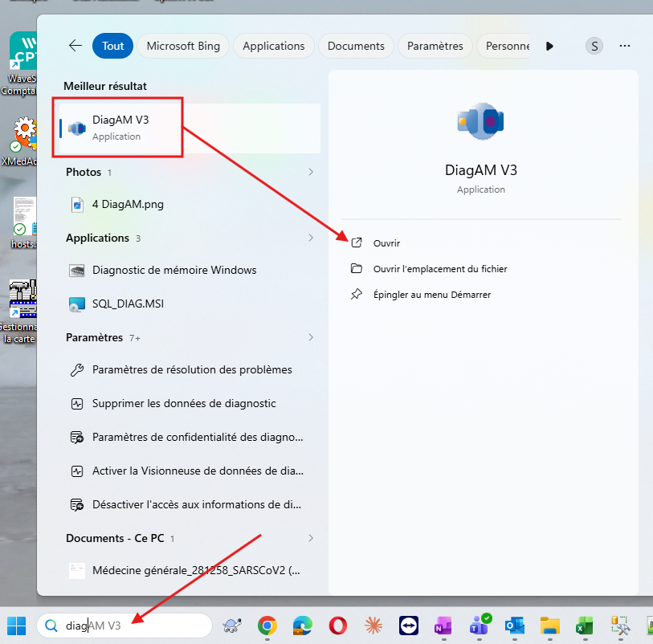The width and height of the screenshot is (653, 644).
Task: Launch Microsoft Edge from the taskbar
Action: (x=303, y=626)
